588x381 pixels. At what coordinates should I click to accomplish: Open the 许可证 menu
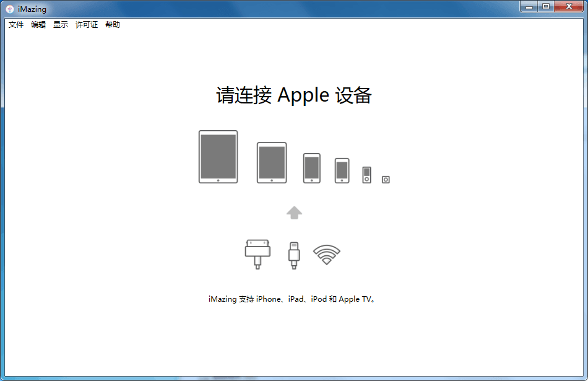[x=86, y=25]
